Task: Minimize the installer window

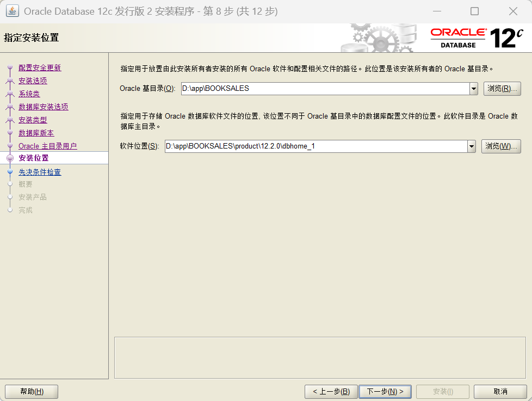Action: tap(437, 11)
